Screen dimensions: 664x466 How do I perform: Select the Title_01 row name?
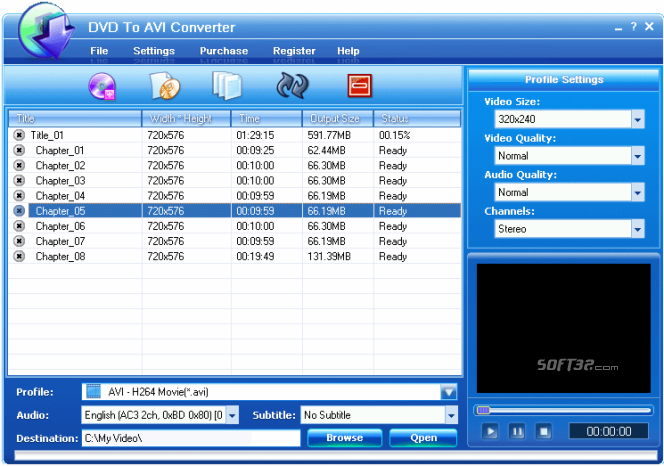coord(47,135)
